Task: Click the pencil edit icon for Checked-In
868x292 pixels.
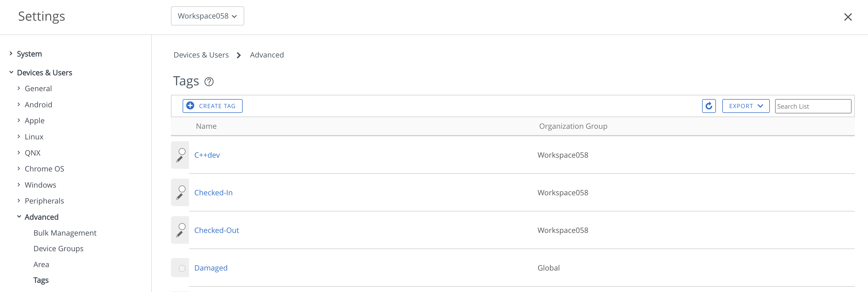Action: (180, 197)
